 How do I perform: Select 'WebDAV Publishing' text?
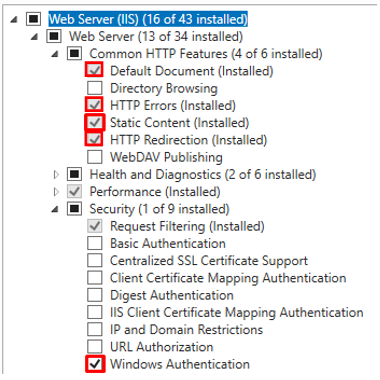pos(166,157)
